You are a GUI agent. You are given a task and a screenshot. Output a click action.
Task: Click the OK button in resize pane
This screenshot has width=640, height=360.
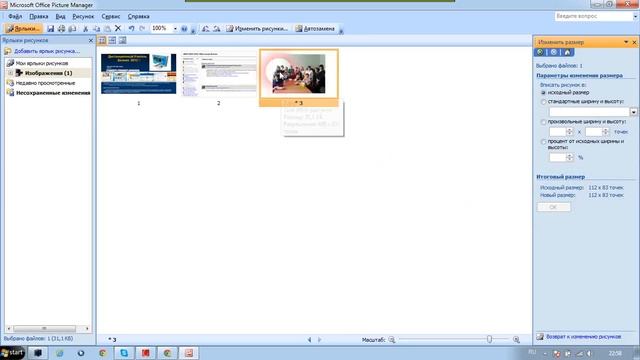(x=553, y=207)
